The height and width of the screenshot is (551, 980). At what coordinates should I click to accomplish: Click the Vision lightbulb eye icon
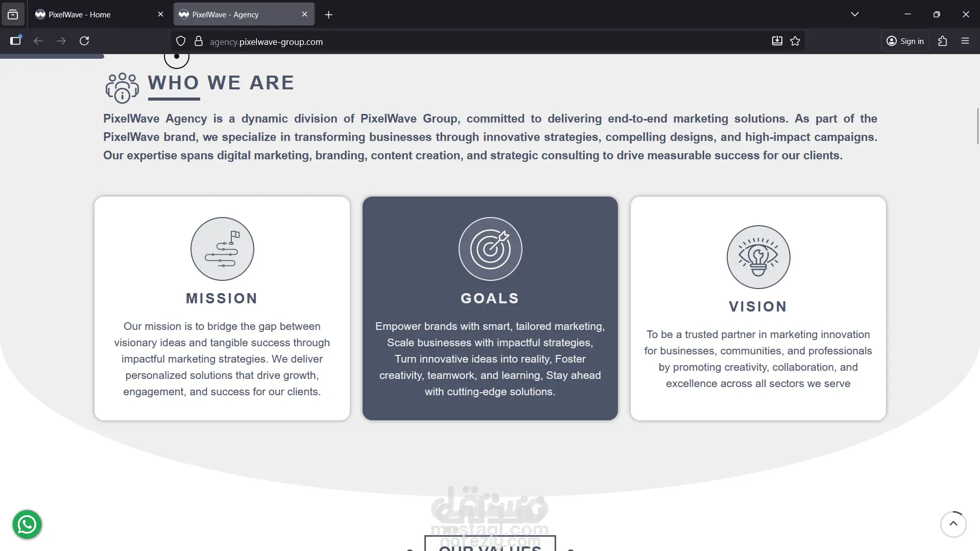758,257
